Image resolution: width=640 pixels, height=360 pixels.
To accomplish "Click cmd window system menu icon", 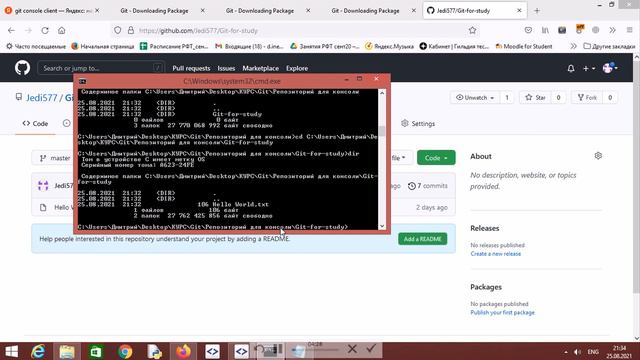I will point(82,81).
